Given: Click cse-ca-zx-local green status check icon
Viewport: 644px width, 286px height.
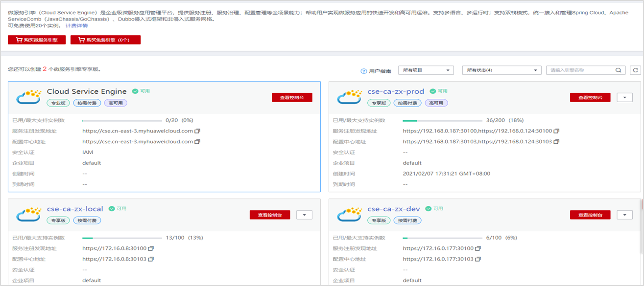Looking at the screenshot, I should click(112, 209).
